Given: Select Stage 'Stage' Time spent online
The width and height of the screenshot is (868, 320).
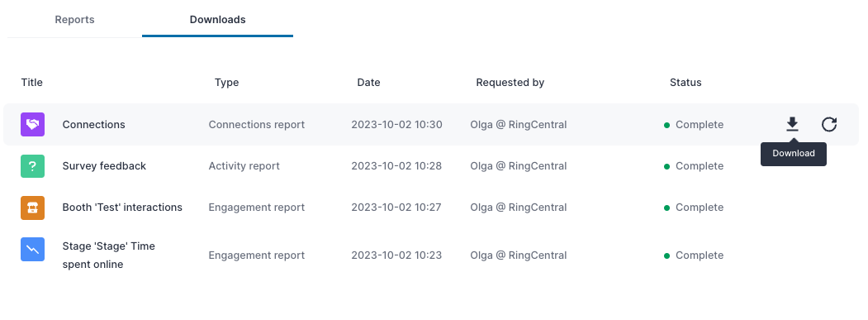Looking at the screenshot, I should coord(108,256).
